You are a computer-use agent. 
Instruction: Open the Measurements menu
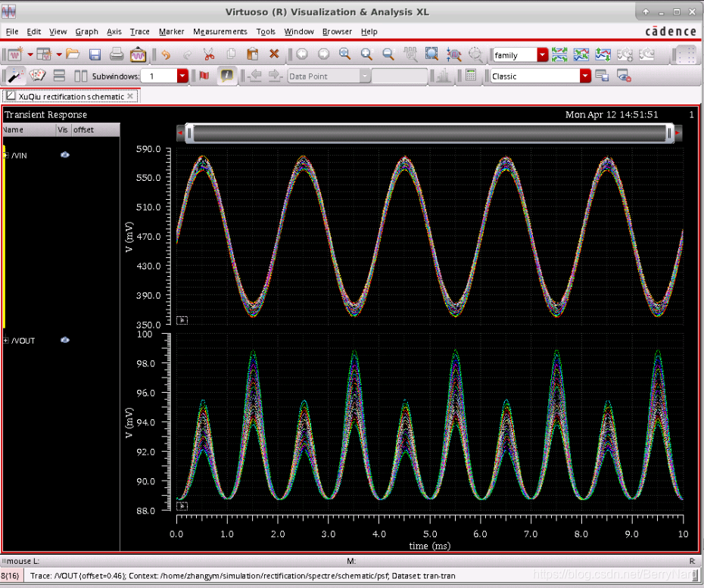(x=220, y=32)
